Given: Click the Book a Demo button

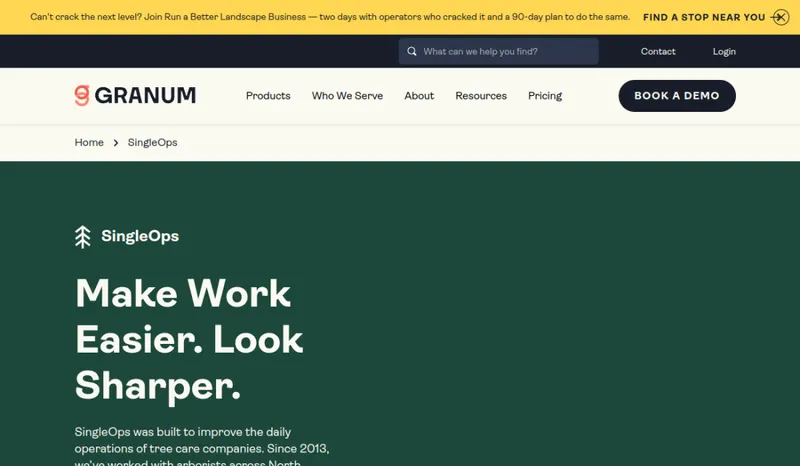Looking at the screenshot, I should tap(677, 96).
